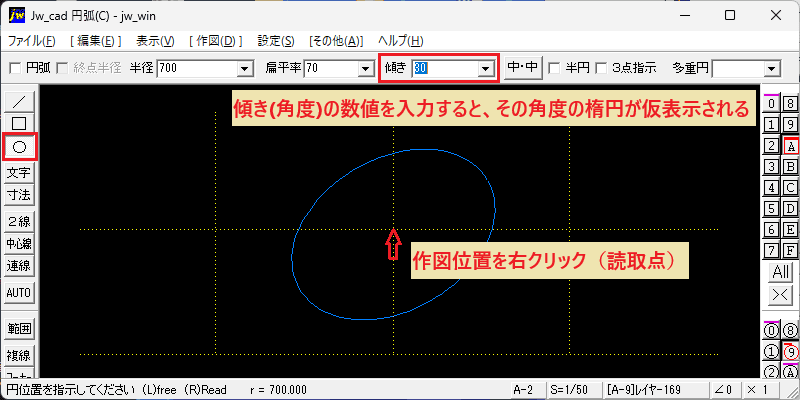
Task: Select layer group circled 8
Action: (x=790, y=331)
